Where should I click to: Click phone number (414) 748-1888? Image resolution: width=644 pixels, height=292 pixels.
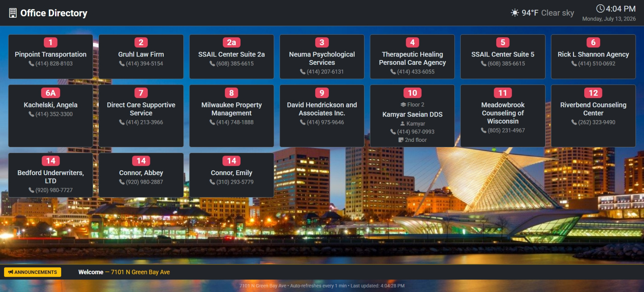pyautogui.click(x=235, y=123)
